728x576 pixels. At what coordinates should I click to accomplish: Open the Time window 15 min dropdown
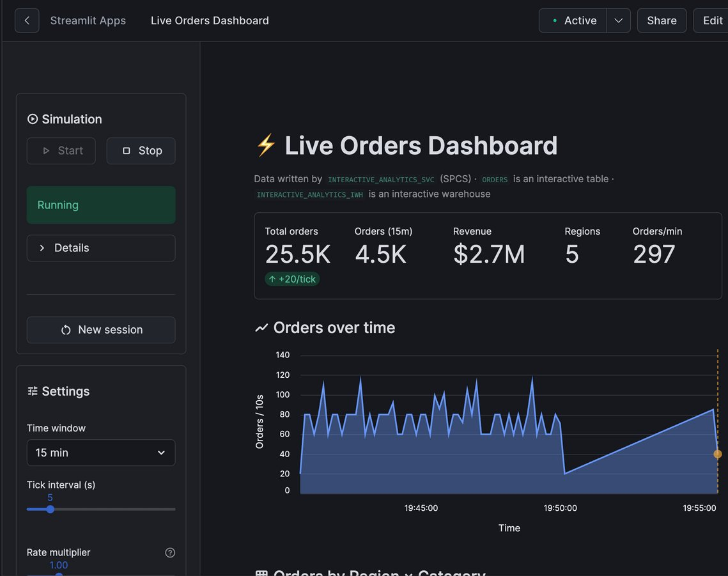pos(101,453)
